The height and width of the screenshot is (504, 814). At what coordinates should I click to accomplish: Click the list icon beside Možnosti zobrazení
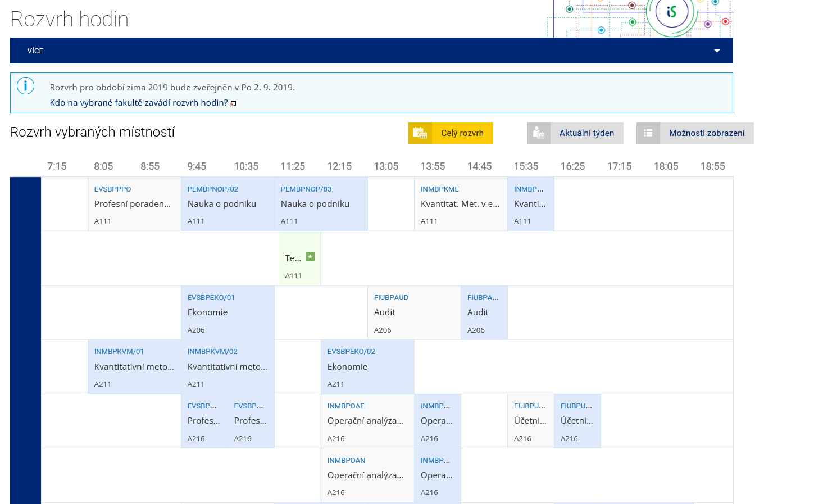(x=648, y=133)
